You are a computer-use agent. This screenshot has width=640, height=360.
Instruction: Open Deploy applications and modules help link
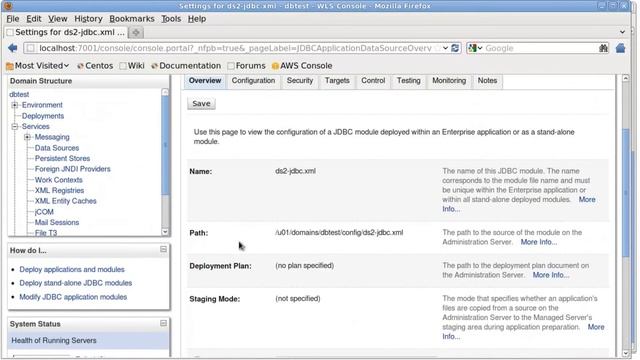click(x=72, y=269)
